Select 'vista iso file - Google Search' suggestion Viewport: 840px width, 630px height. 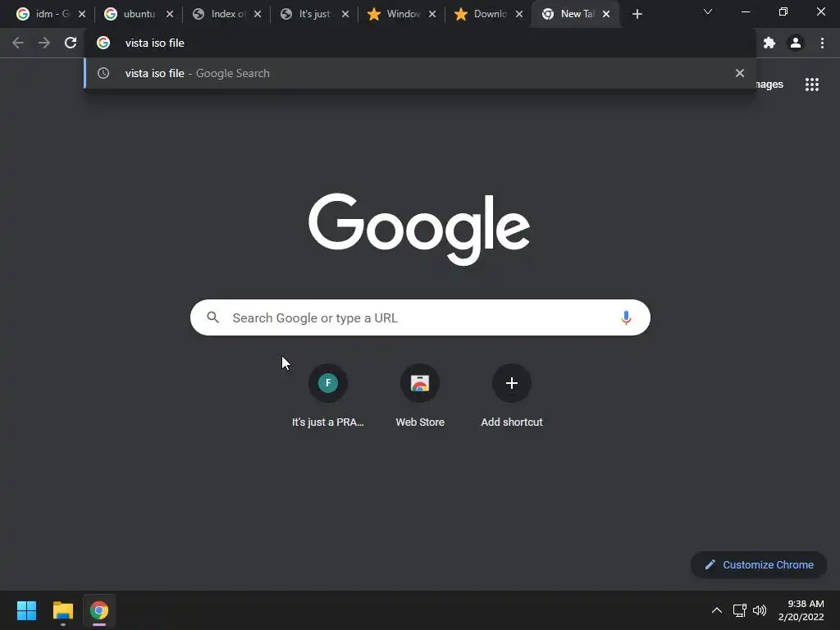[x=420, y=73]
